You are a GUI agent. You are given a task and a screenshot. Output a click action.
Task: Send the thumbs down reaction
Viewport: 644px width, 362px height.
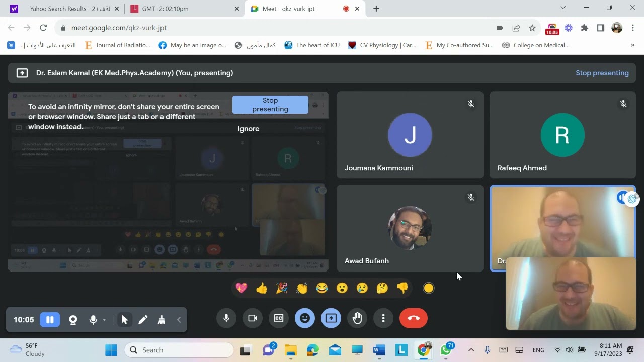coord(403,288)
